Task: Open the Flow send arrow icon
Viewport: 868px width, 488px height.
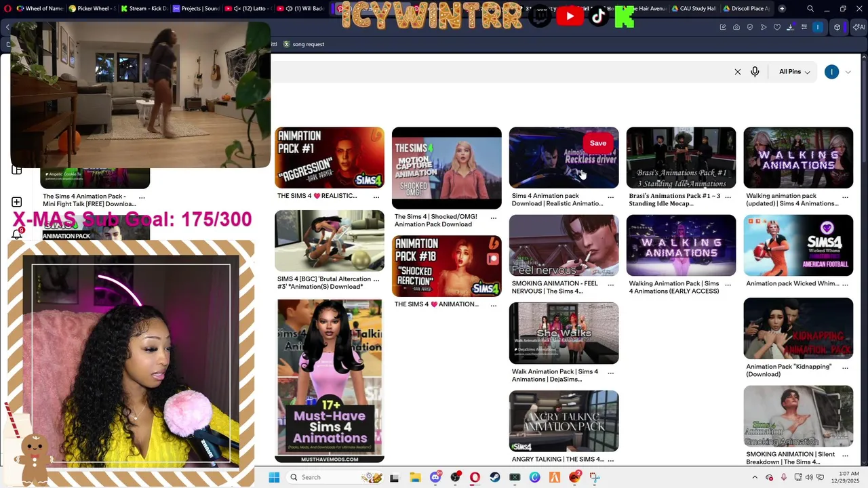Action: pos(764,27)
